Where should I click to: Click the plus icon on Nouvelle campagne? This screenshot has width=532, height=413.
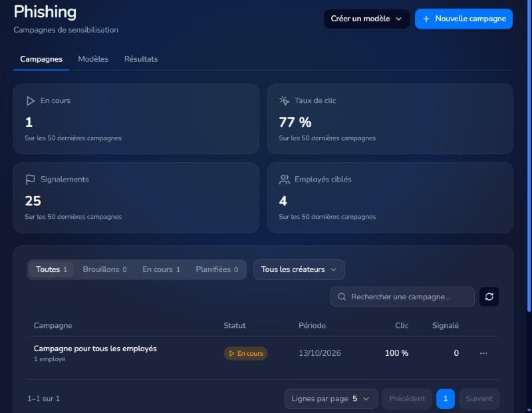[426, 19]
